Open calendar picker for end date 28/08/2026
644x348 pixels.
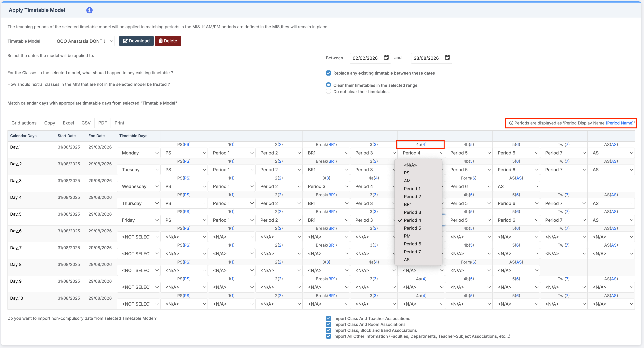click(447, 58)
